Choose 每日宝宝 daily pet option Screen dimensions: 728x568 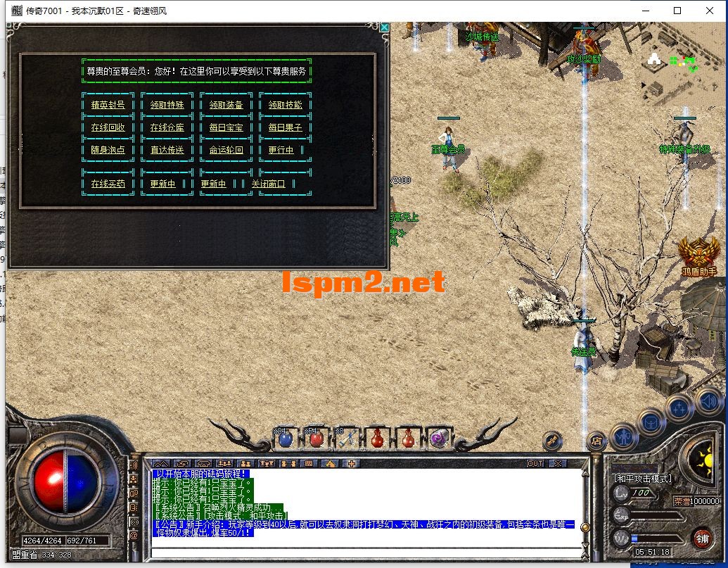point(226,127)
